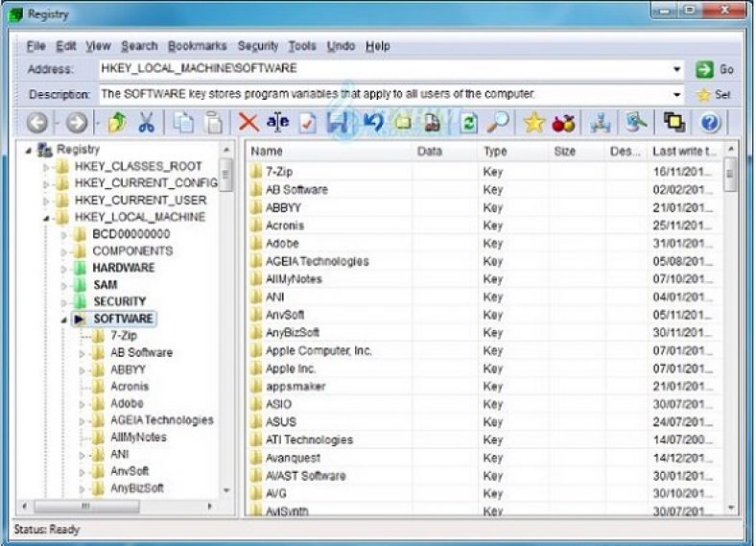
Task: Sort by Last write time column
Action: (x=685, y=152)
